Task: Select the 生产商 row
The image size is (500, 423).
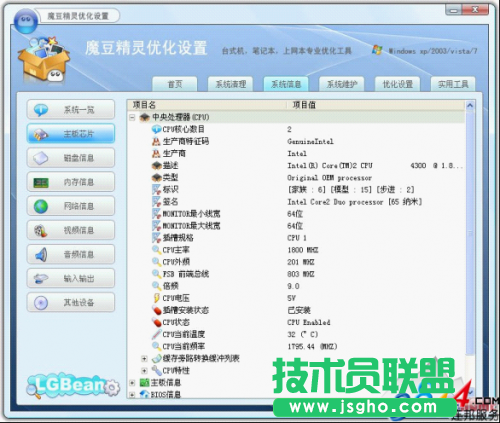Action: tap(296, 153)
